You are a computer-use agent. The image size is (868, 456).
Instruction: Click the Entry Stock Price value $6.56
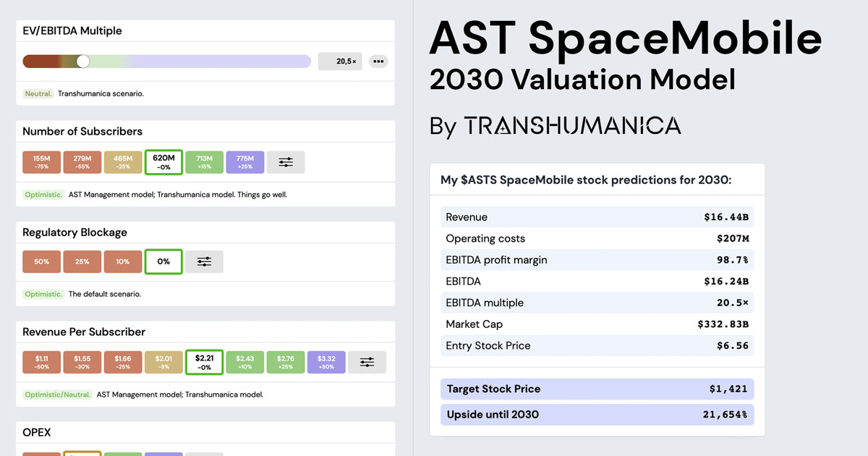click(733, 345)
